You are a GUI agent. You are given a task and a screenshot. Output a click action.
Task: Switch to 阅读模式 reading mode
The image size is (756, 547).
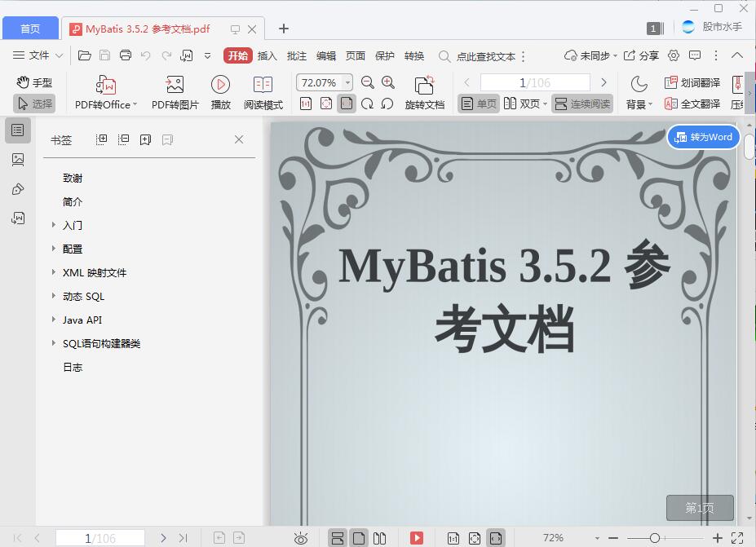pos(263,93)
